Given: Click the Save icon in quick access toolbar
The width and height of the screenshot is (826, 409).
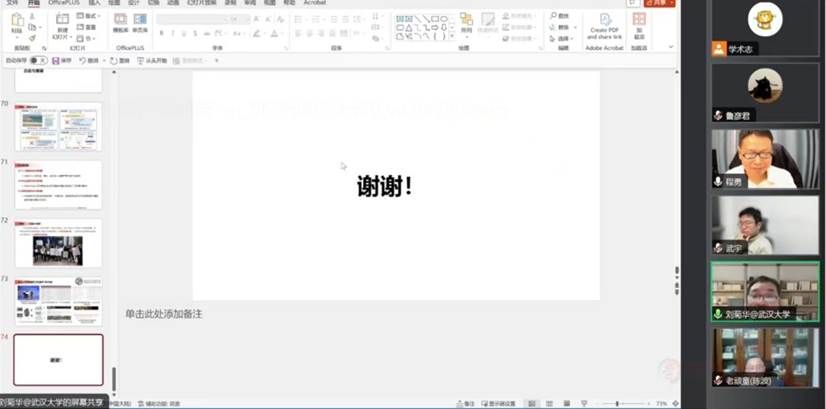Looking at the screenshot, I should coord(57,60).
